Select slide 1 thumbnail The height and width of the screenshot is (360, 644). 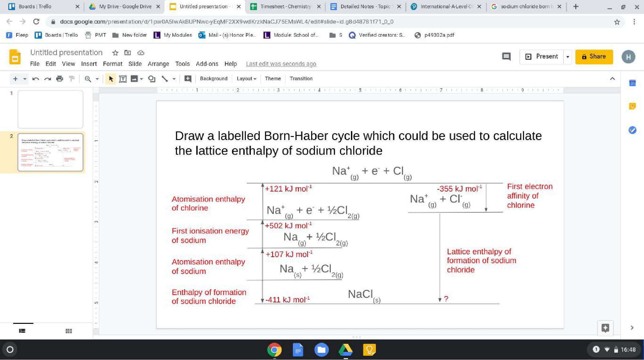pos(51,109)
